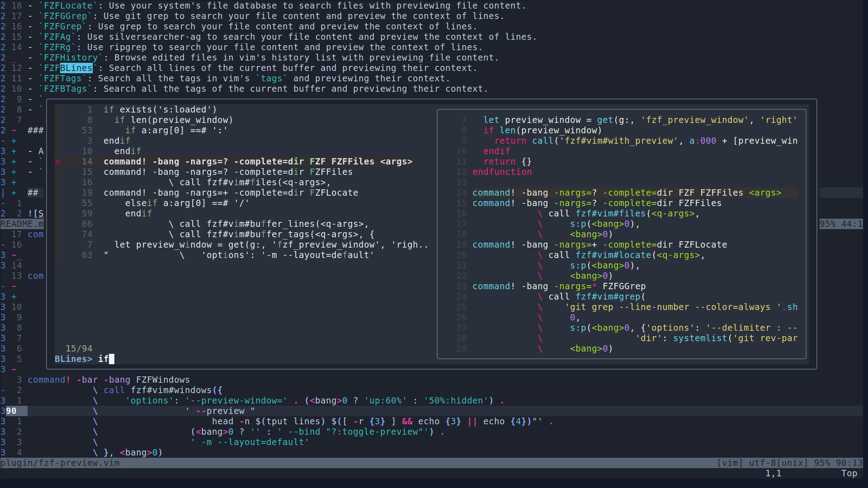Viewport: 868px width, 488px height.
Task: Click the highlighted BLines word in the README
Action: pos(76,68)
